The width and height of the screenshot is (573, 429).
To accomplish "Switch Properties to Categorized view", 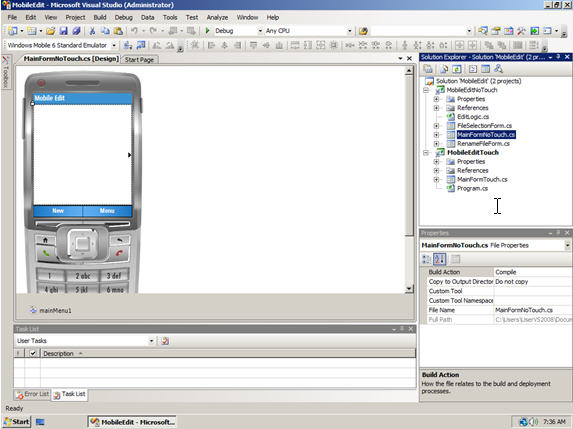I will [x=426, y=259].
